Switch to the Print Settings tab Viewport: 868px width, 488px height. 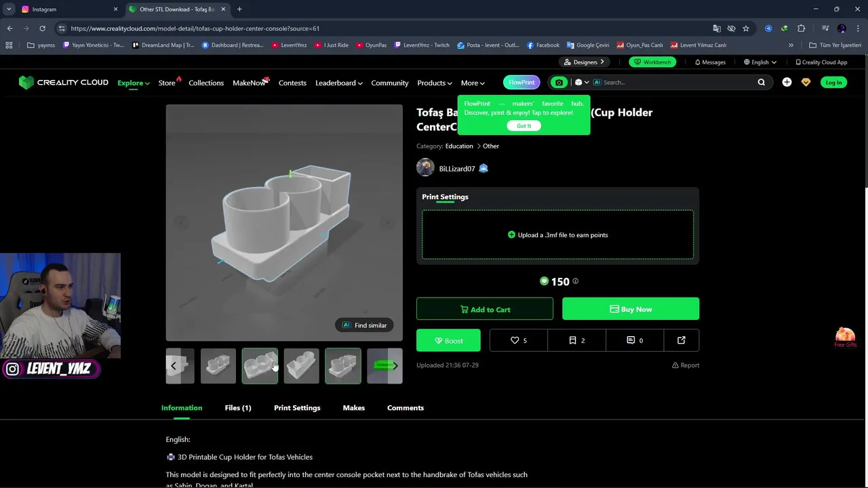click(297, 408)
